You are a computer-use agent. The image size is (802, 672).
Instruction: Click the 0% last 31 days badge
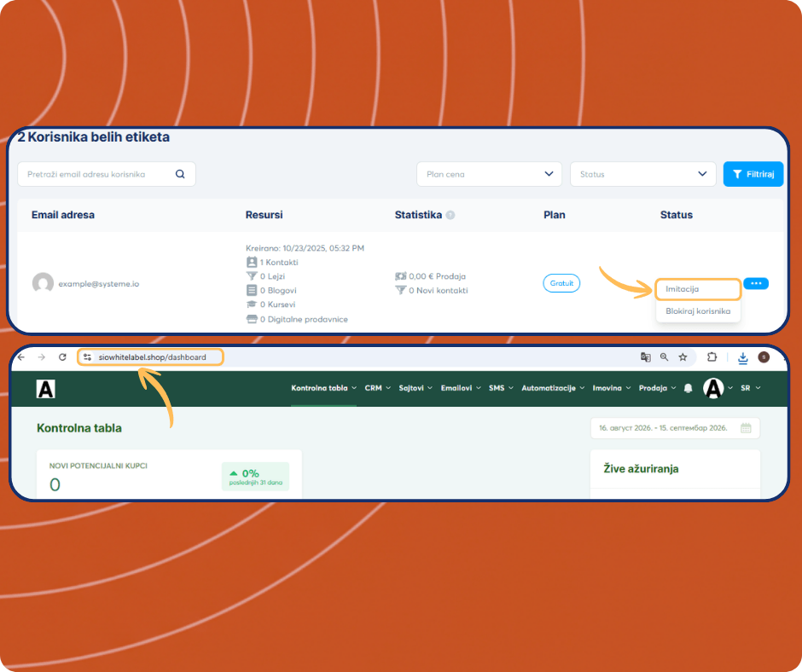click(255, 477)
